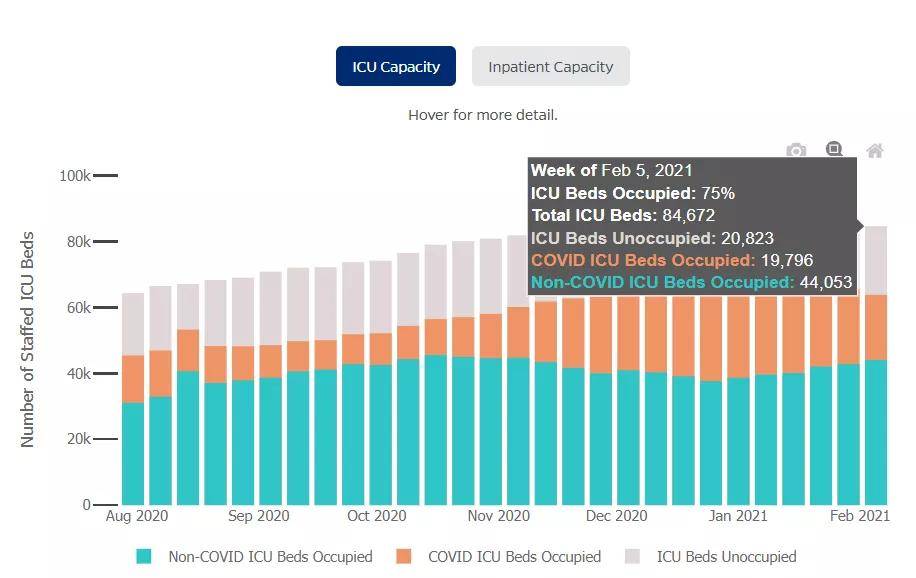Click the Sep 2020 axis label
Viewport: 916px width, 578px height.
click(x=258, y=516)
